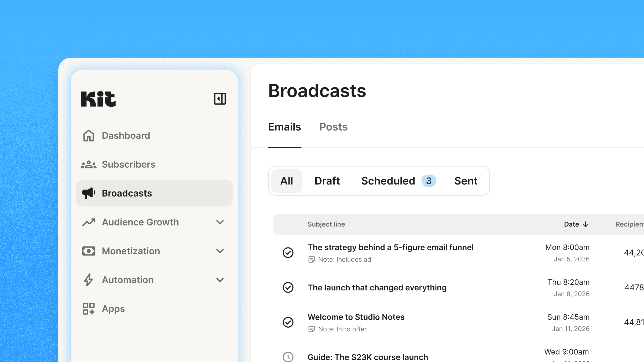
Task: Click scheduled clock icon for $23K course guide
Action: pyautogui.click(x=288, y=357)
